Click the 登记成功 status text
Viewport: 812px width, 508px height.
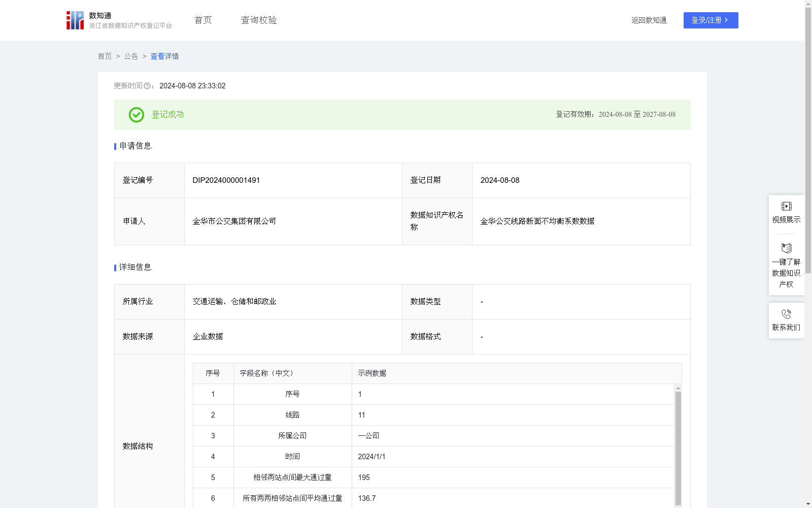(x=167, y=115)
